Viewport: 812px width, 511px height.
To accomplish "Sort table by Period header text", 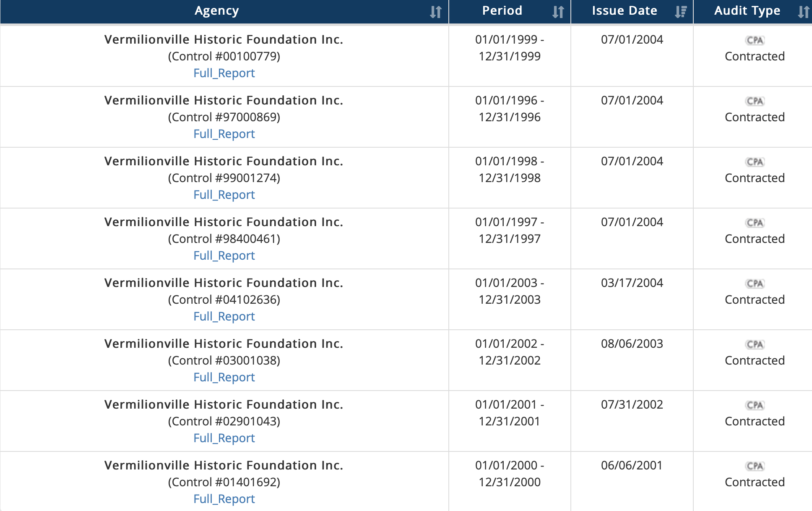I will click(x=502, y=11).
